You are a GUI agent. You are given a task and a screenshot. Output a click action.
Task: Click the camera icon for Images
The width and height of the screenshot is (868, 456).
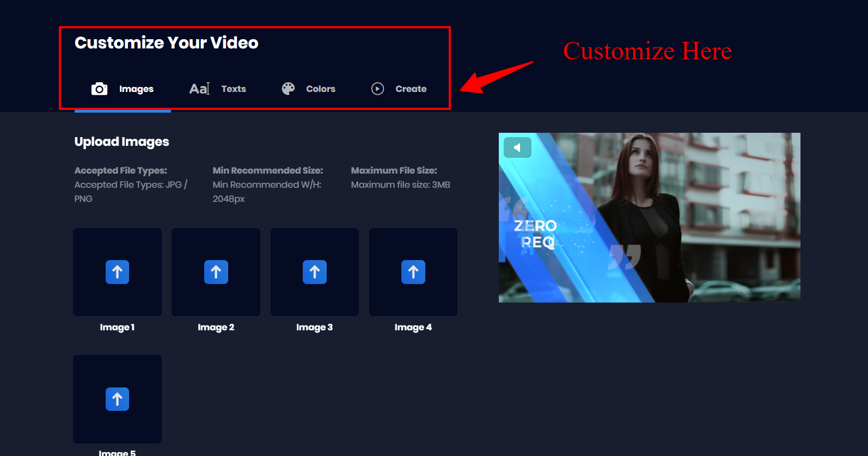99,89
